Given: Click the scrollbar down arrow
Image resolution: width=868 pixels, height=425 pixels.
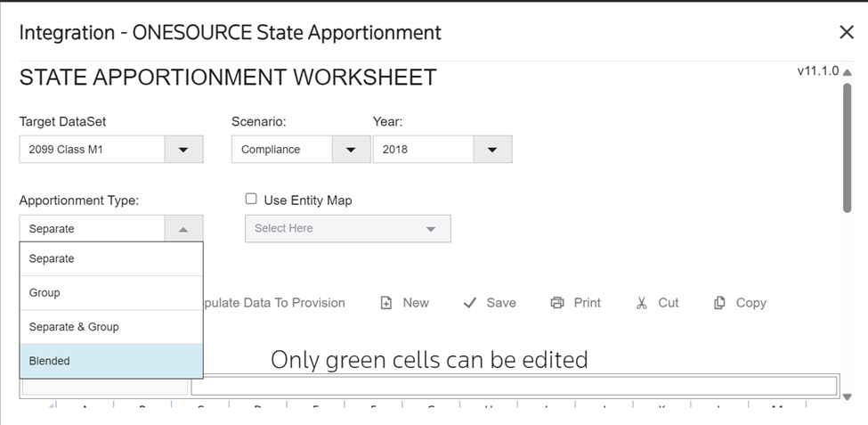Looking at the screenshot, I should [x=848, y=397].
